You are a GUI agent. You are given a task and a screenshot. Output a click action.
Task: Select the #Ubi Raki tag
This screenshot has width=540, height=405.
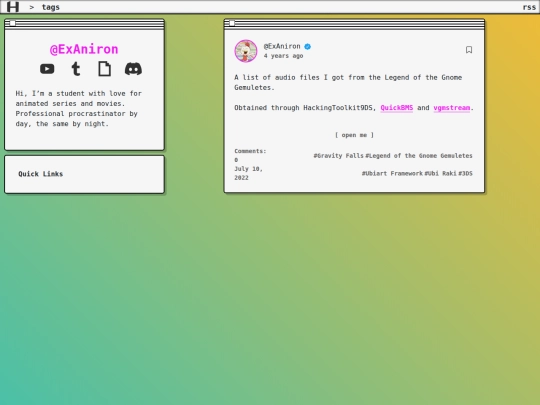tap(440, 173)
